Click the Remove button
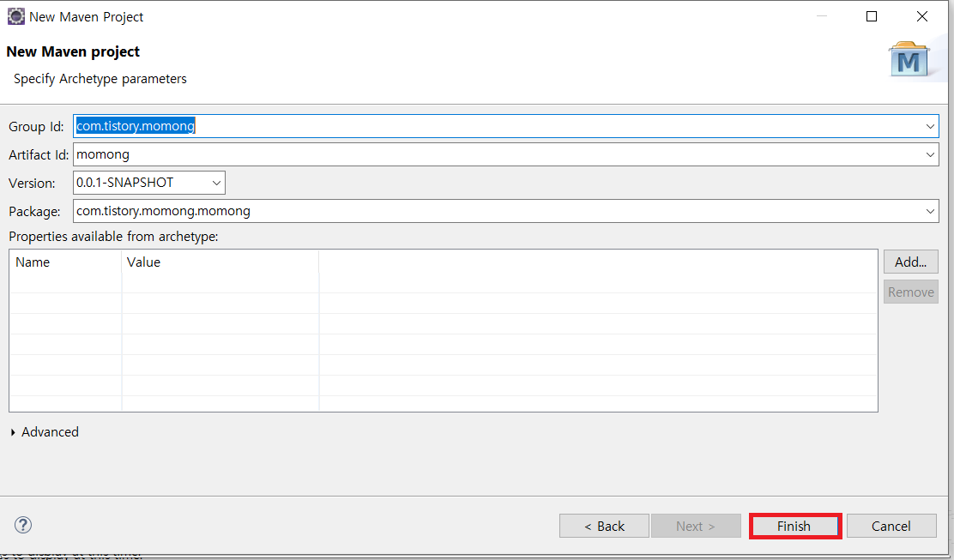 911,292
